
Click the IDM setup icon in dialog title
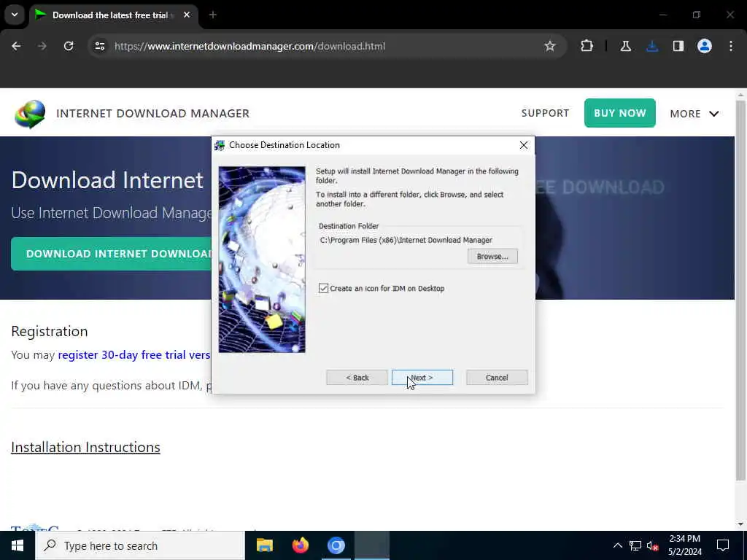[x=220, y=145]
